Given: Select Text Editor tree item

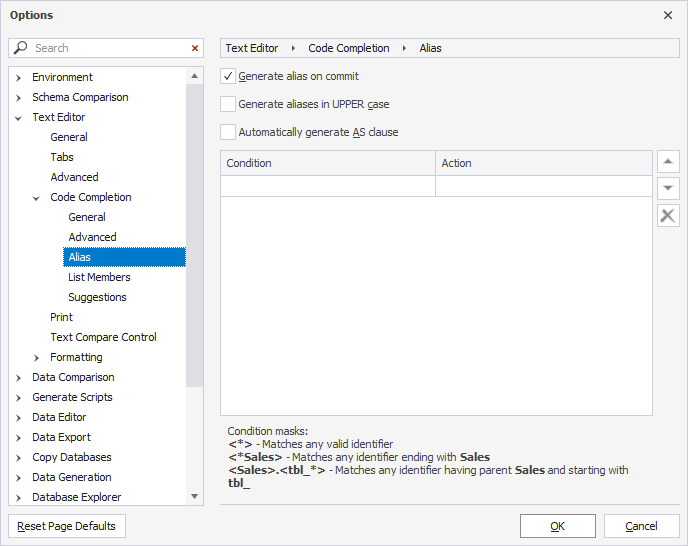Looking at the screenshot, I should (x=59, y=117).
